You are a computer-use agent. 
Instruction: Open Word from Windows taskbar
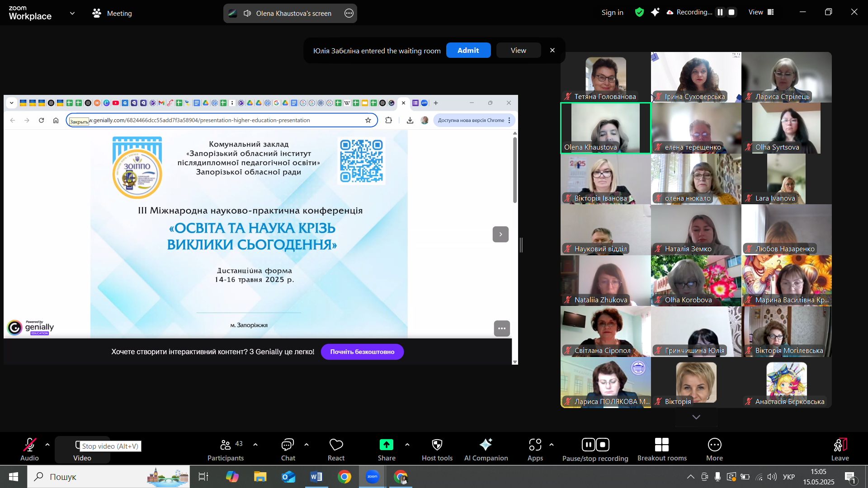pyautogui.click(x=316, y=477)
